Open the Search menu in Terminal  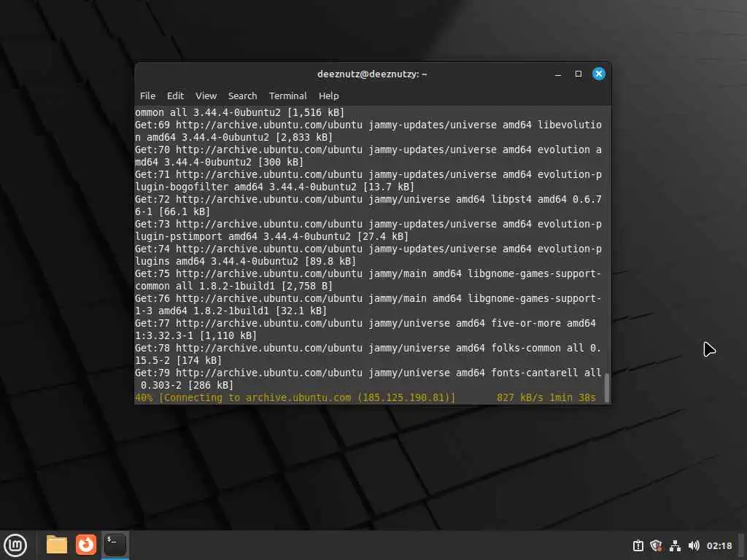tap(242, 96)
